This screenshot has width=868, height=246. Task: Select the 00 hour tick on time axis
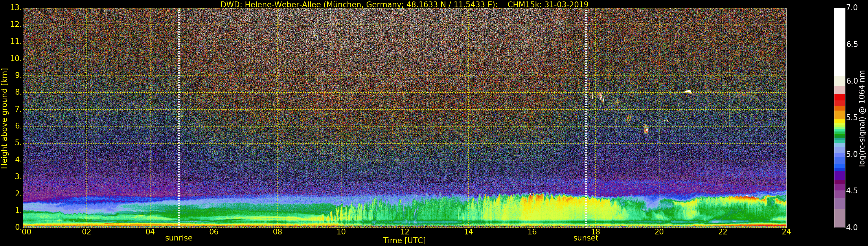point(26,232)
